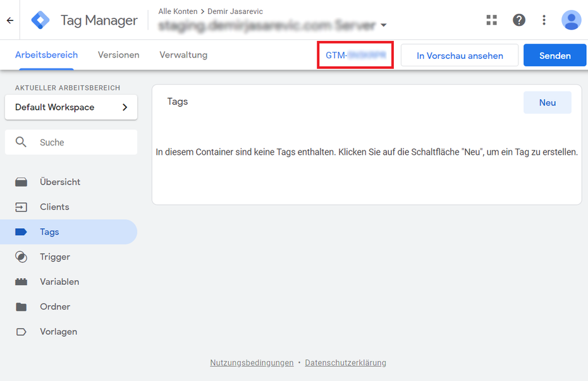The image size is (588, 381).
Task: Click the back arrow icon
Action: 10,20
